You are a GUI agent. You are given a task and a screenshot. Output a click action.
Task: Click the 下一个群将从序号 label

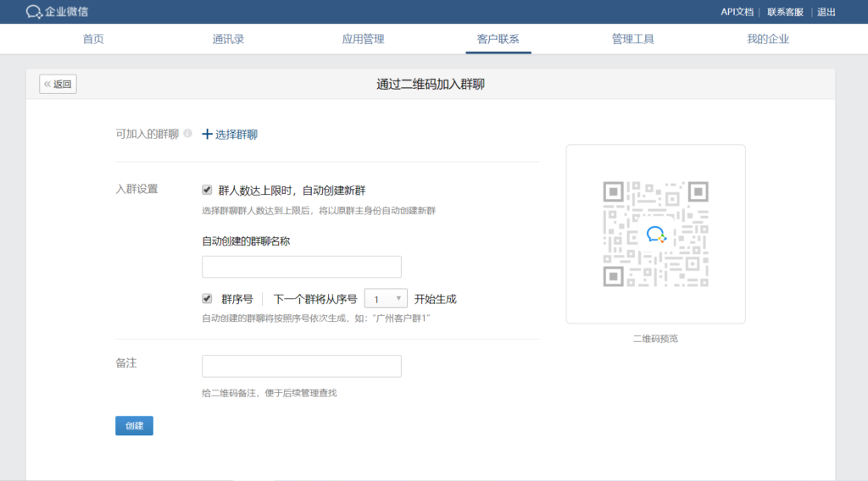tap(315, 299)
